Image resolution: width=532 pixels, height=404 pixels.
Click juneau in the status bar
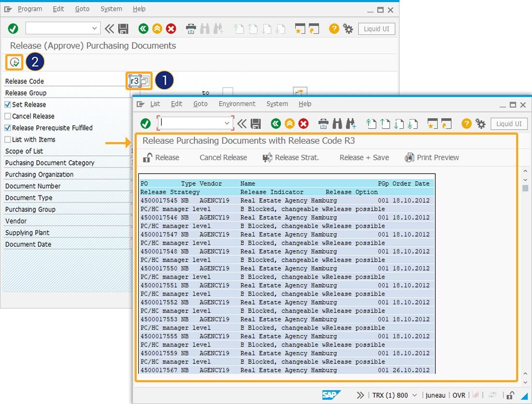435,395
